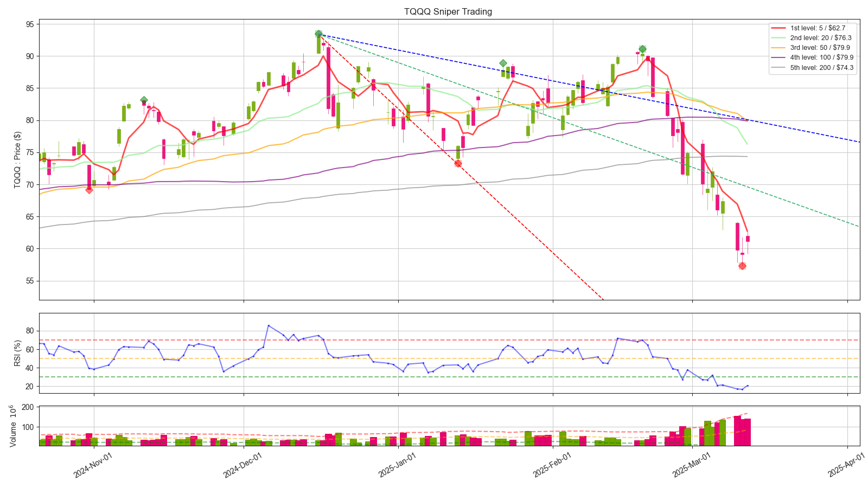The height and width of the screenshot is (488, 868).
Task: Click the 2025-Jan-01 date tick label
Action: click(x=397, y=465)
